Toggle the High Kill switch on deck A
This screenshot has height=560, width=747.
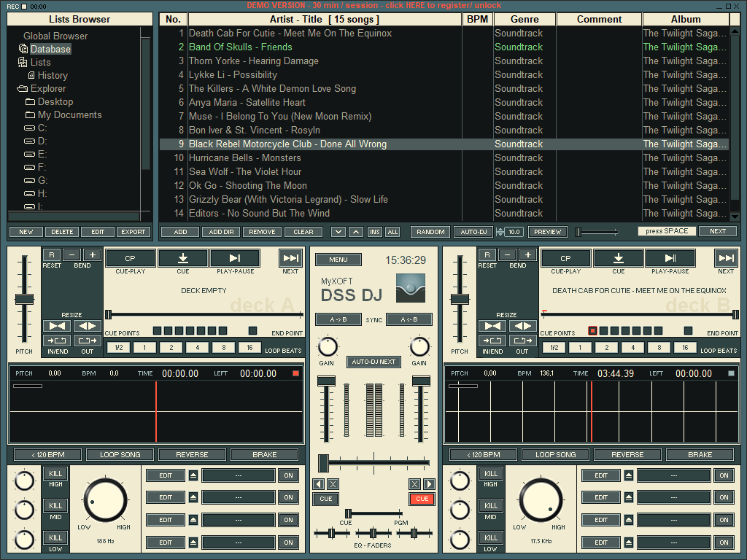[55, 473]
